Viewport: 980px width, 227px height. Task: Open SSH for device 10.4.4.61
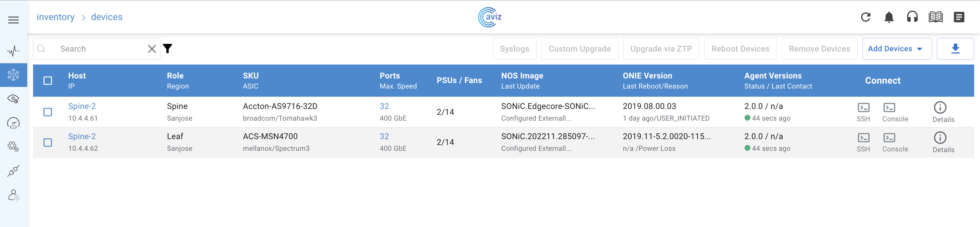(863, 112)
